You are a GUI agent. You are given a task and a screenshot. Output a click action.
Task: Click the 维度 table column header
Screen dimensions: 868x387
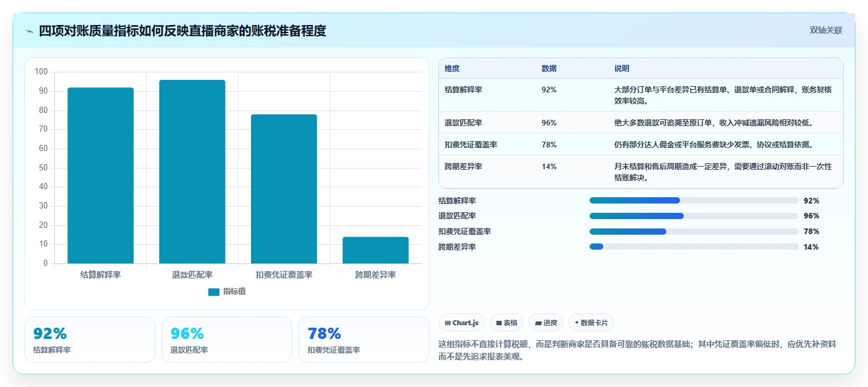452,69
